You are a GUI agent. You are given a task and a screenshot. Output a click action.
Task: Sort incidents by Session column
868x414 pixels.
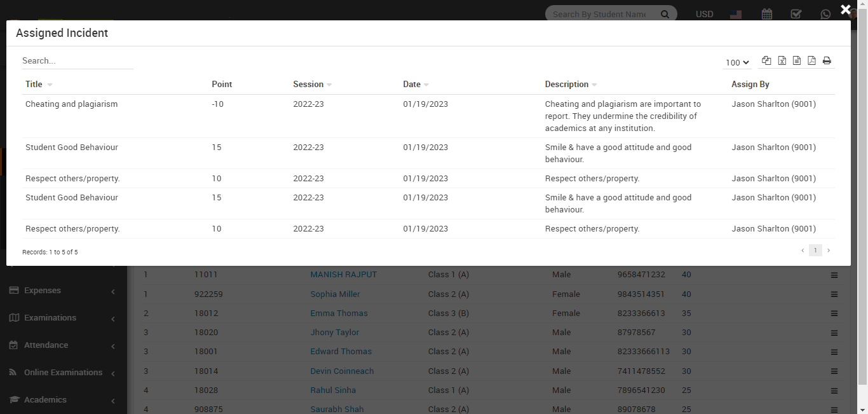click(x=308, y=85)
